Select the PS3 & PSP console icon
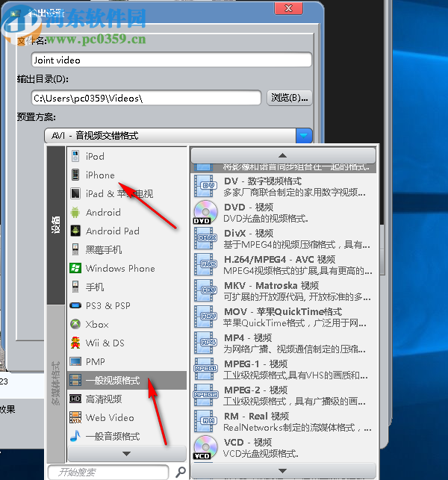The height and width of the screenshot is (480, 448). [x=75, y=305]
